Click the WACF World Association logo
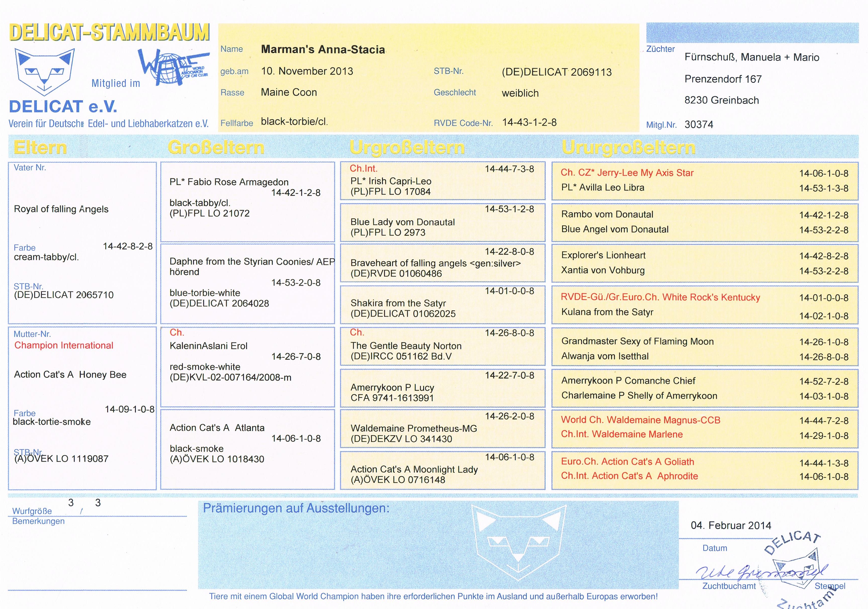The height and width of the screenshot is (609, 868). pyautogui.click(x=174, y=67)
